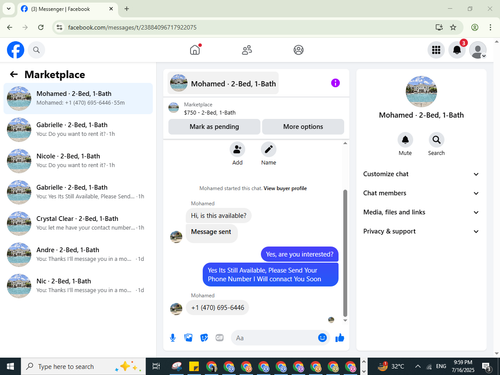Click the Yes, are you interested? message

299,254
